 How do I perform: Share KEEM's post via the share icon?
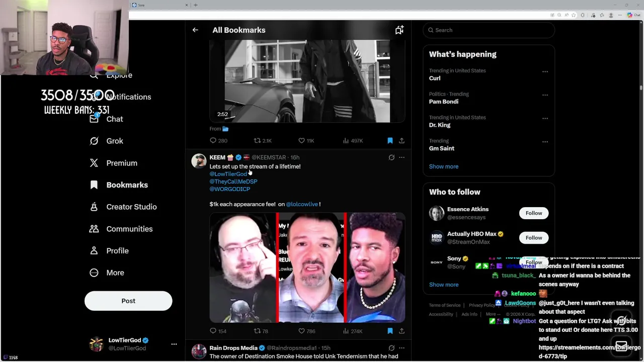[x=401, y=331]
